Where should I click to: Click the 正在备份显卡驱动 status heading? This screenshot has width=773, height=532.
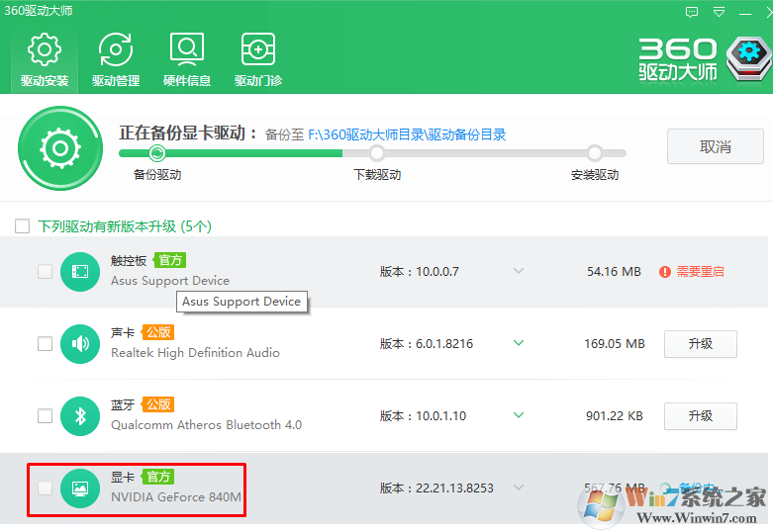click(187, 133)
